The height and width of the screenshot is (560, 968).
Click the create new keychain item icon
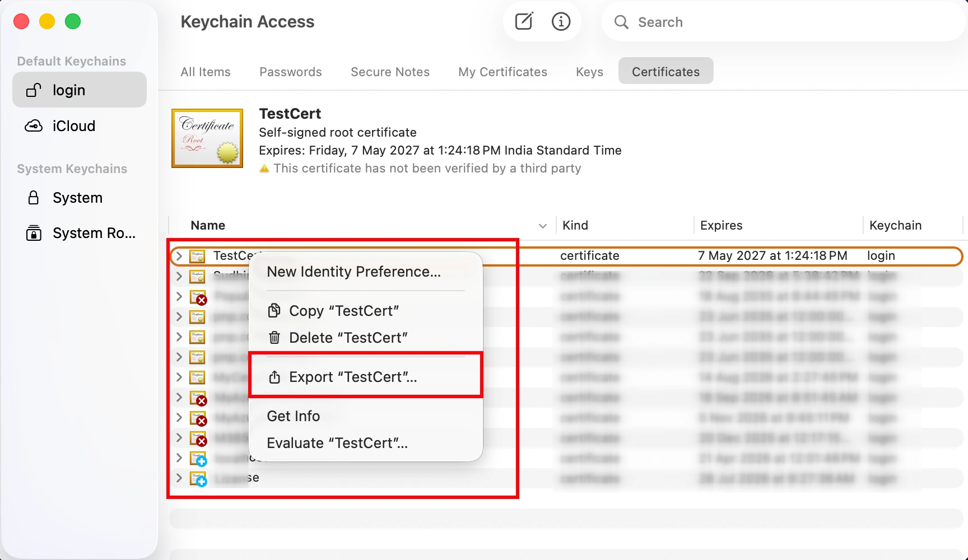tap(524, 22)
